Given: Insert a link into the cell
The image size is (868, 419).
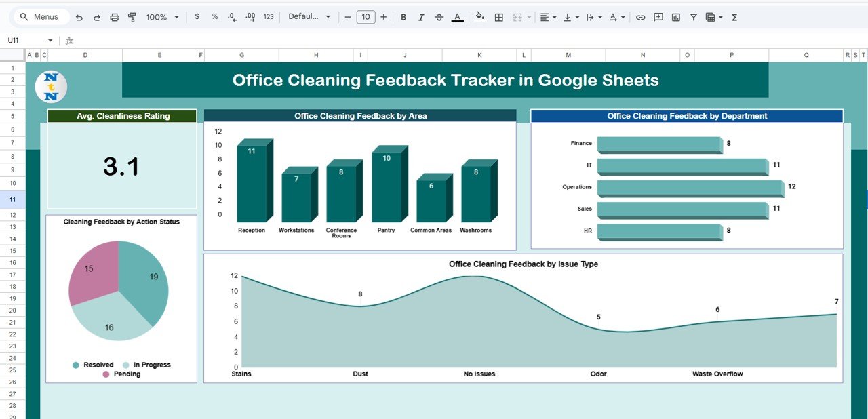Looking at the screenshot, I should (640, 16).
